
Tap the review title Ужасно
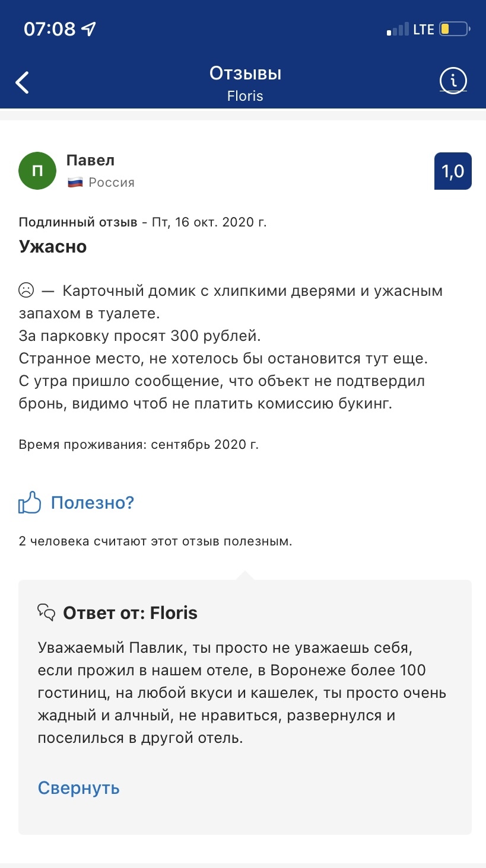(x=53, y=246)
